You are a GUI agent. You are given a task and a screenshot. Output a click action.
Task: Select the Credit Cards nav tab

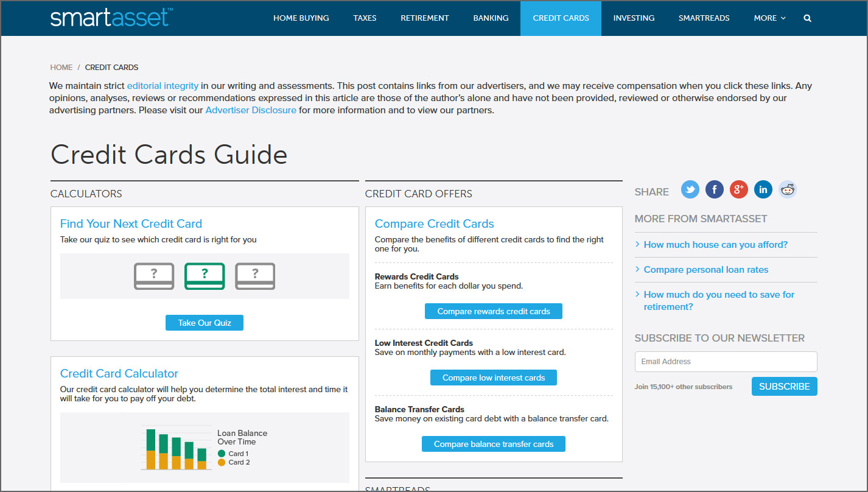pyautogui.click(x=561, y=18)
